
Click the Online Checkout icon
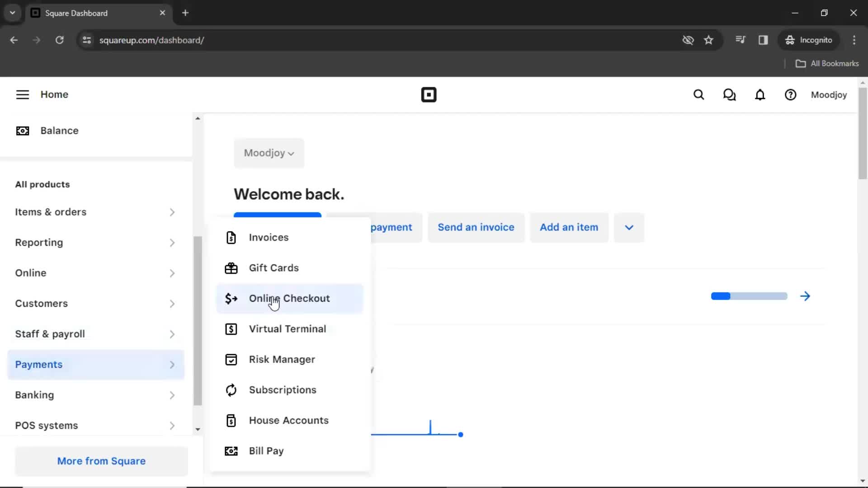[x=231, y=299]
